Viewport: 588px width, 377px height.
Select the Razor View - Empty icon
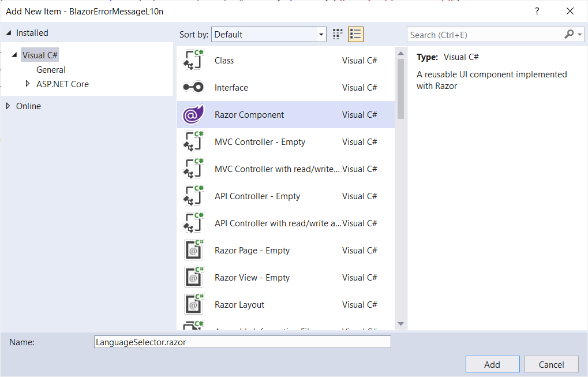click(x=193, y=277)
